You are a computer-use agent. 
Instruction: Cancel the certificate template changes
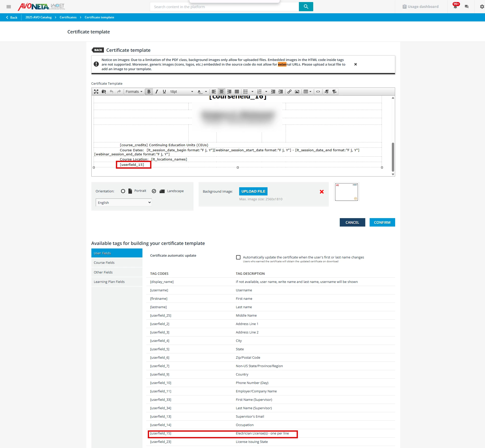tap(352, 222)
